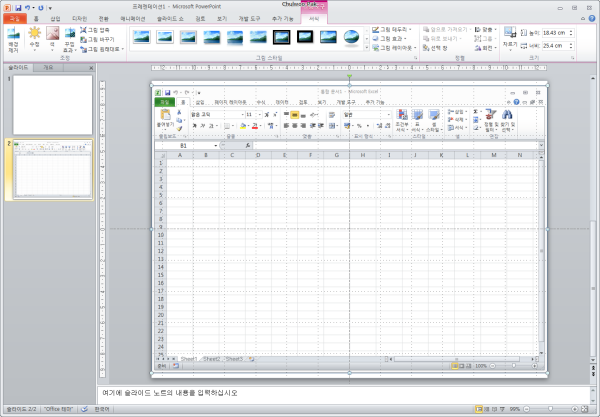This screenshot has width=600, height=417.
Task: Click Reset Picture (그림 원래대로) icon
Action: click(83, 49)
